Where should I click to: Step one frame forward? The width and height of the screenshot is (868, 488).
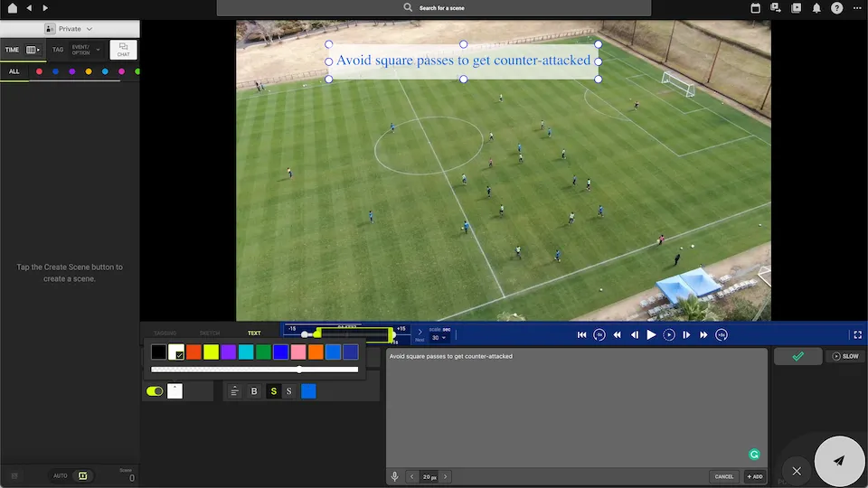click(686, 334)
